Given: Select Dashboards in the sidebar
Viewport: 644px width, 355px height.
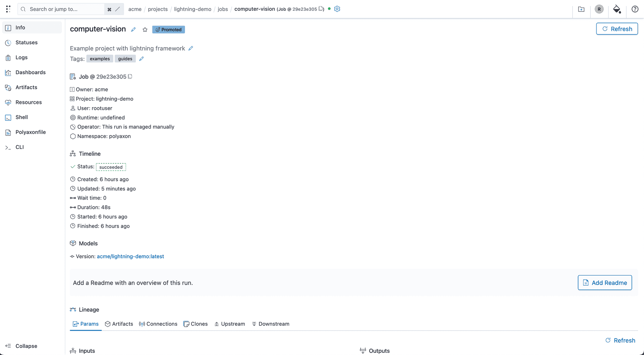Looking at the screenshot, I should tap(30, 72).
